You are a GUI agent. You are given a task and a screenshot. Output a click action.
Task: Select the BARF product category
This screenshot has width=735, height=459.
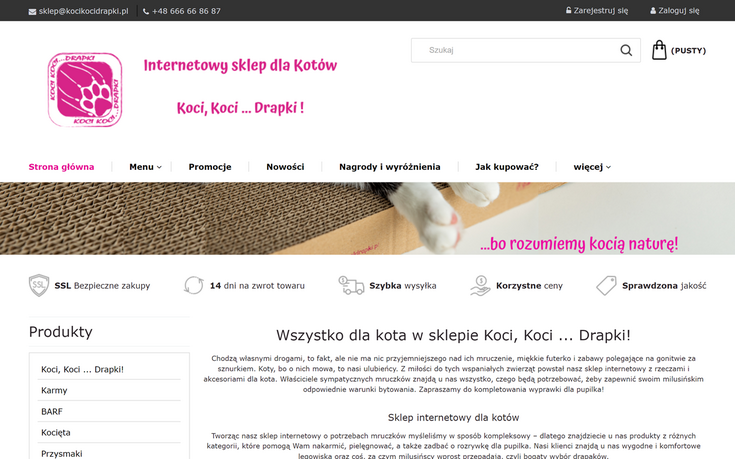[x=52, y=411]
